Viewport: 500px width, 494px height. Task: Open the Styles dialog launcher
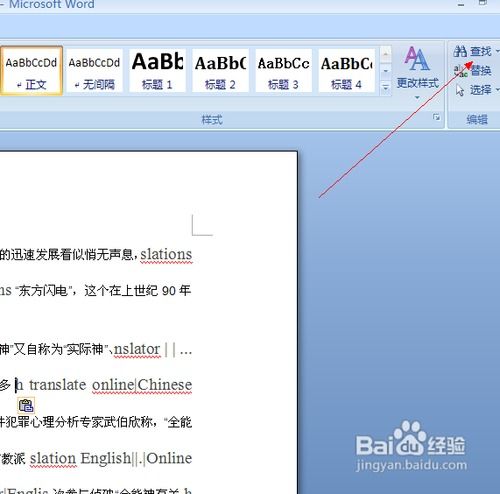click(436, 117)
